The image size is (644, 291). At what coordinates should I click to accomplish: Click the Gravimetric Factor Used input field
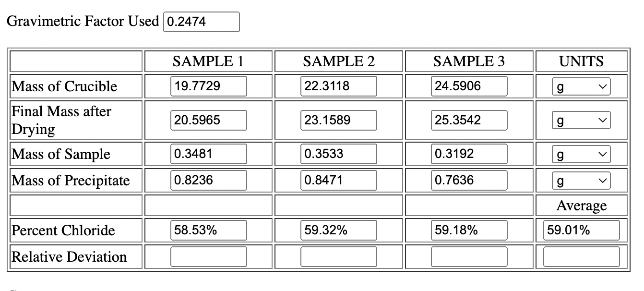pos(202,22)
